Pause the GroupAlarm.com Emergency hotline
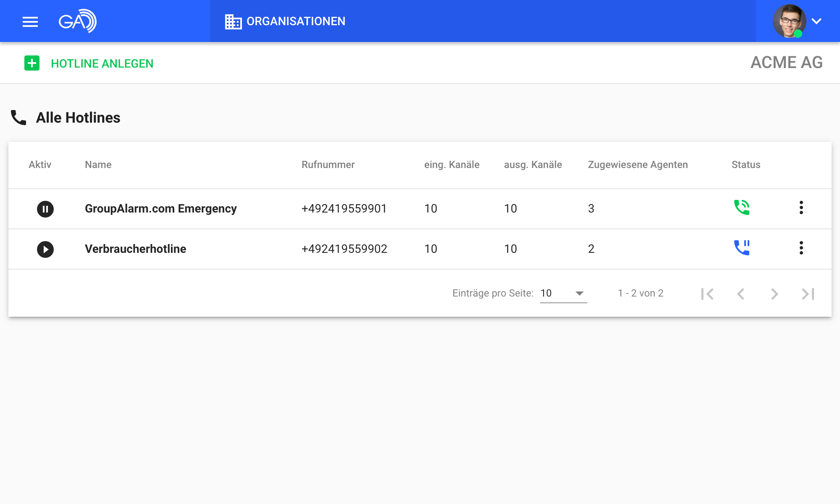Image resolution: width=840 pixels, height=504 pixels. pos(45,209)
